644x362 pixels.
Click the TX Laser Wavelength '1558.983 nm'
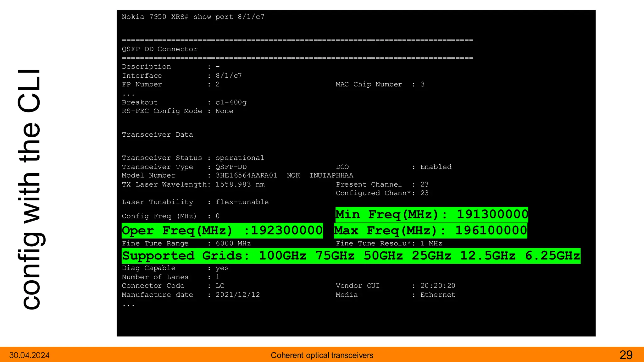[240, 185]
